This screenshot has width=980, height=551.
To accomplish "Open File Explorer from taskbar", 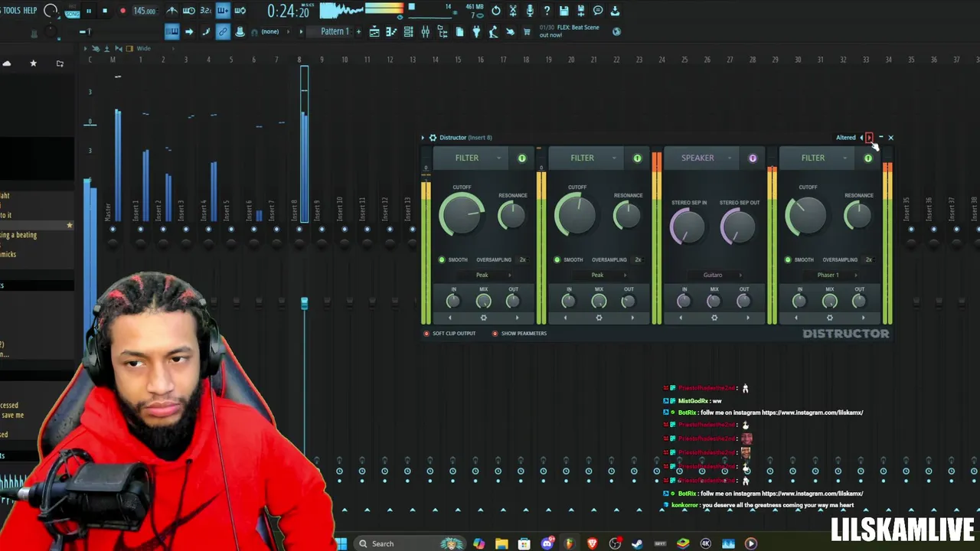I will [501, 543].
